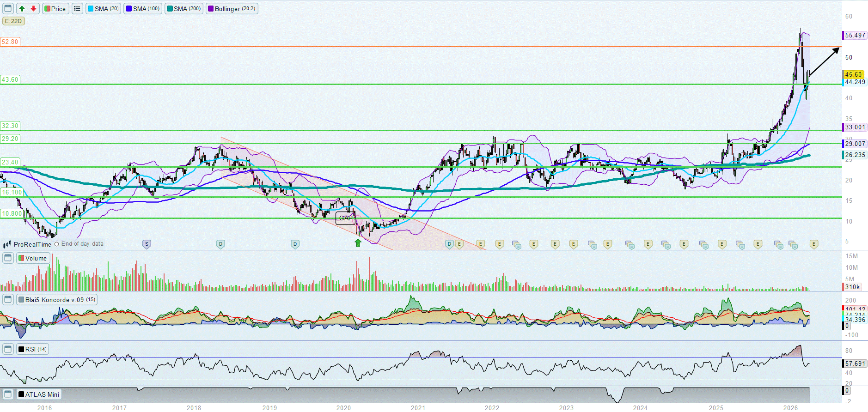Open the SMA (100) indicator settings

(143, 8)
